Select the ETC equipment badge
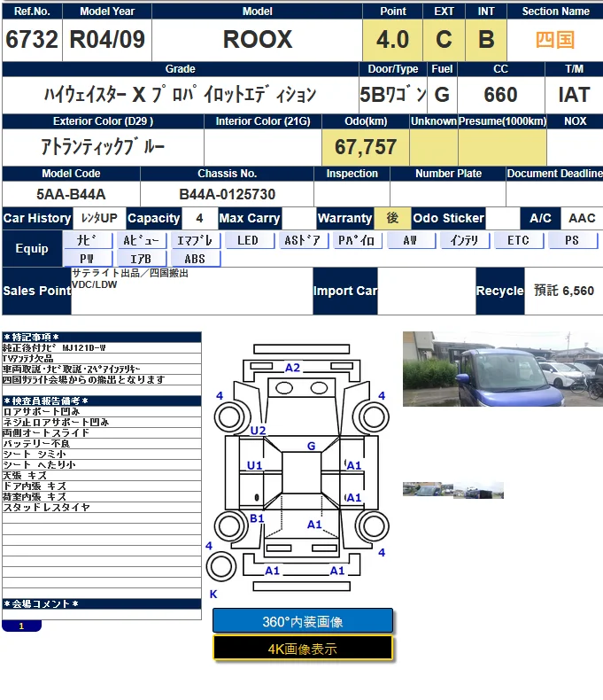Image resolution: width=603 pixels, height=700 pixels. click(x=518, y=240)
